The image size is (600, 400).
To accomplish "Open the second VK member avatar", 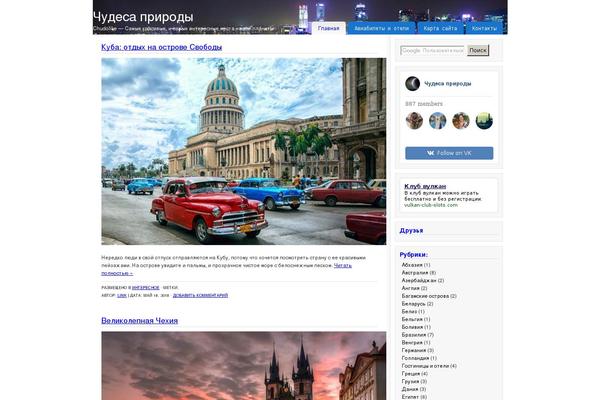I will (437, 121).
